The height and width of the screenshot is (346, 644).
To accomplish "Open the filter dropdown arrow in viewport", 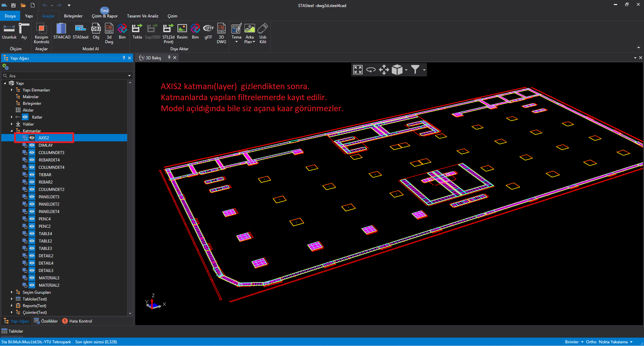I will [424, 70].
